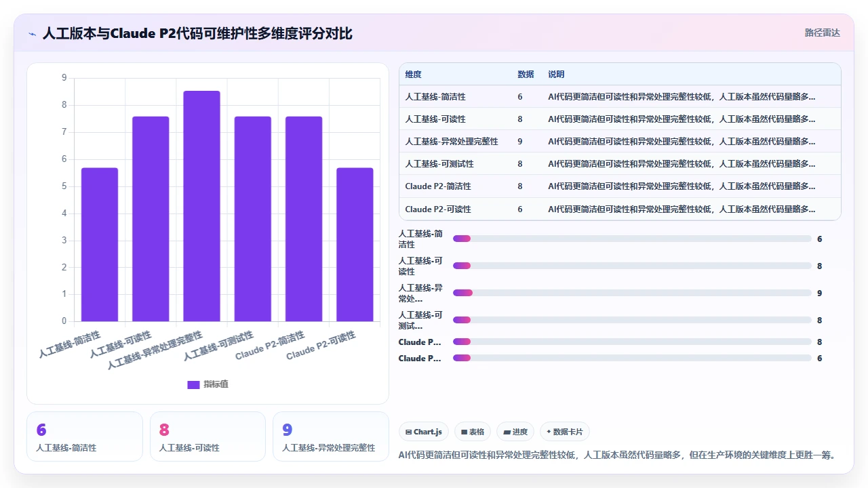The width and height of the screenshot is (868, 488).
Task: Click the 人工基线-异常处理完整性 x-axis label
Action: pyautogui.click(x=155, y=349)
